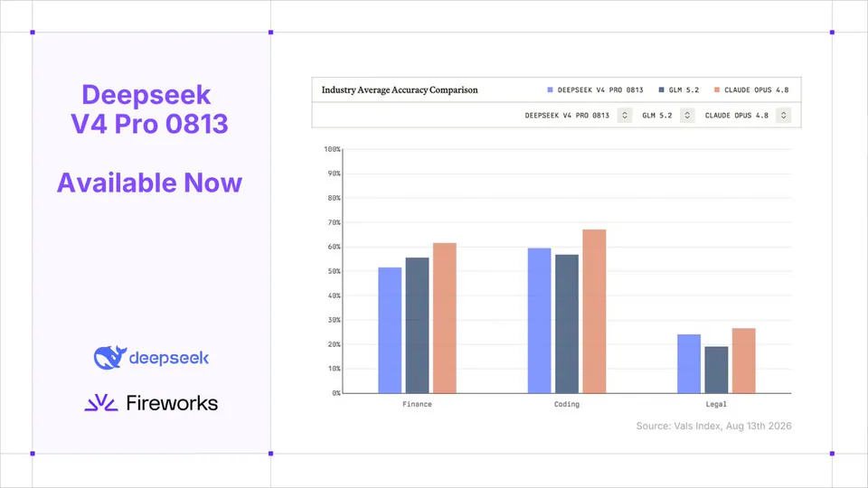Click the 'Finance' axis label
868x488 pixels.
click(417, 404)
